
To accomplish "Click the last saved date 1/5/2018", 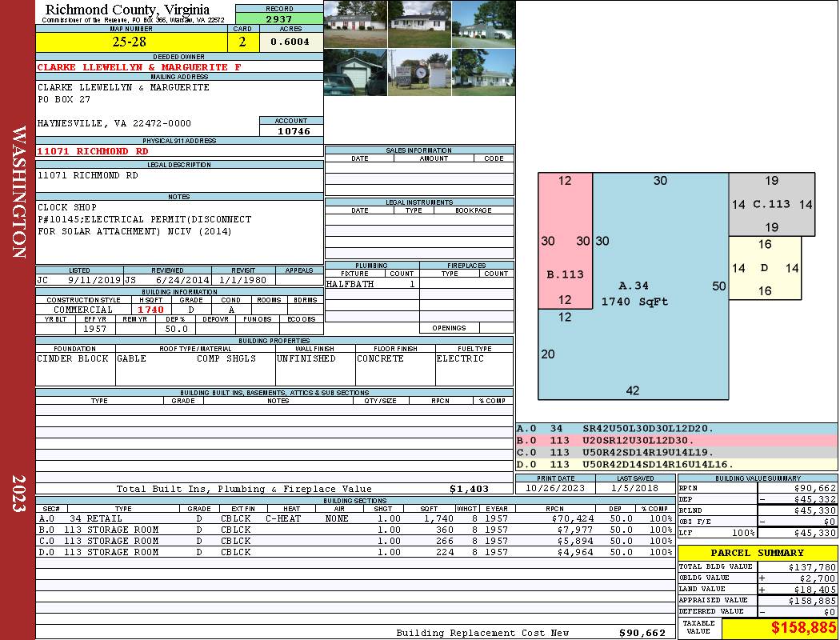I will pos(634,488).
